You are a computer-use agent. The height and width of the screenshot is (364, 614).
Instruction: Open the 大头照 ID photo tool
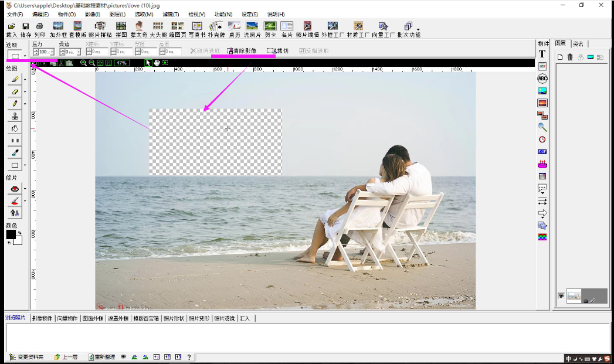click(158, 29)
